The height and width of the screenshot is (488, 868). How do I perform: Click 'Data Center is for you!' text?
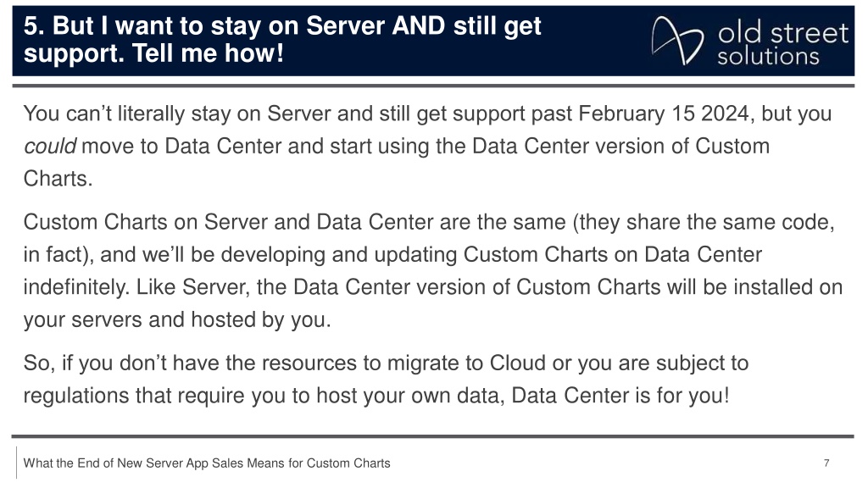[620, 396]
